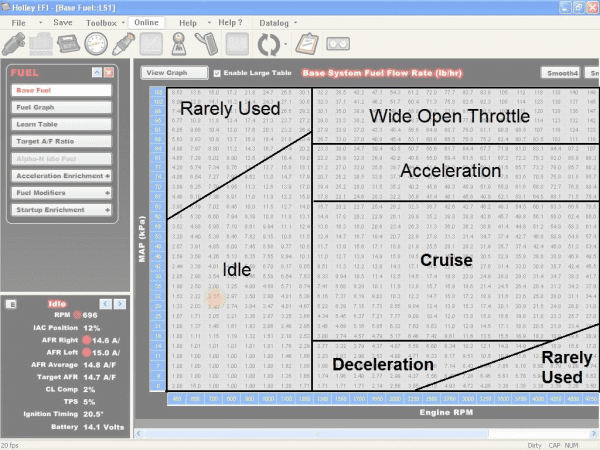Open the File menu dropdown arrow
The image size is (600, 450).
(41, 23)
